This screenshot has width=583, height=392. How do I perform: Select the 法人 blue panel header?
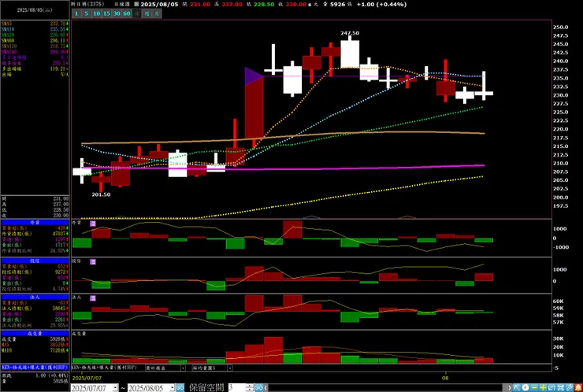(35, 298)
